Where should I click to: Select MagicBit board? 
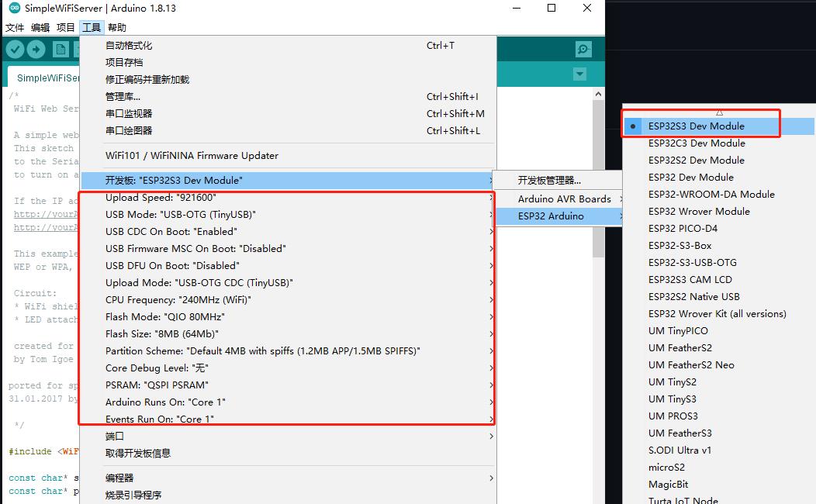click(718, 485)
